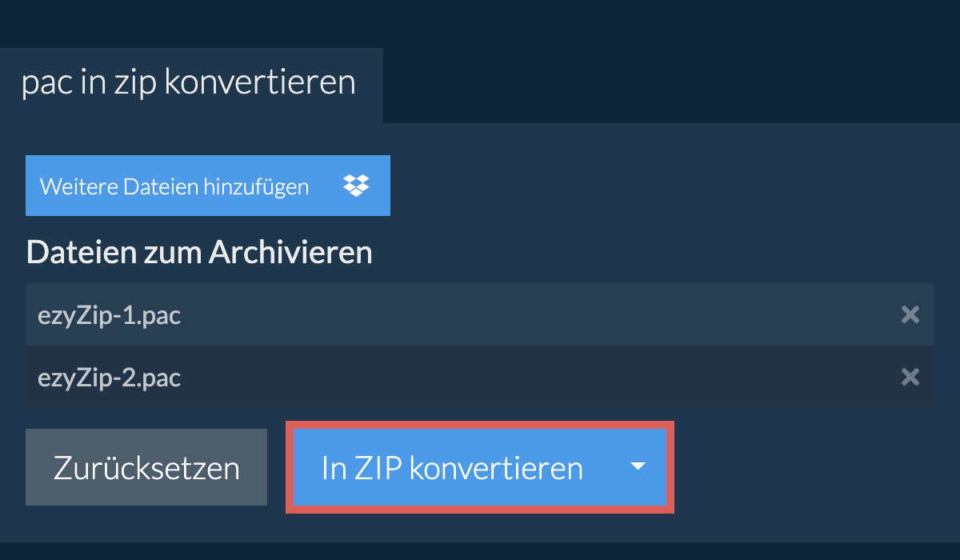Viewport: 960px width, 560px height.
Task: Click the Zurücksetzen button
Action: click(146, 467)
